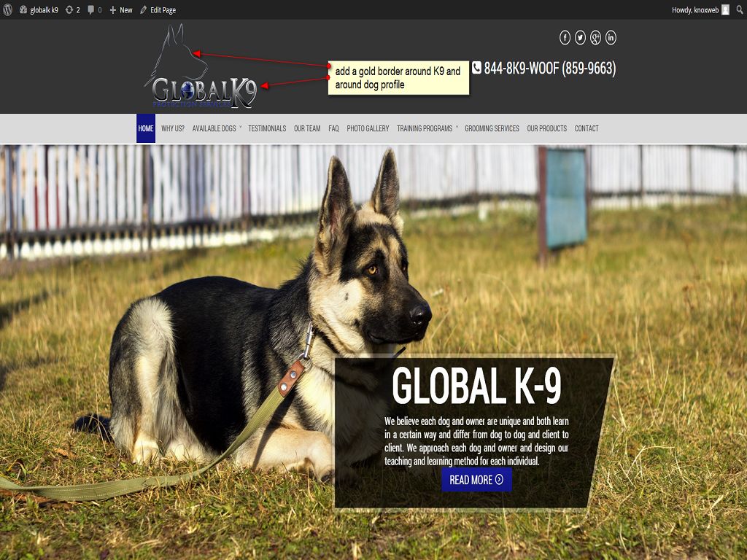Viewport: 747px width, 560px height.
Task: Click the New content button
Action: (x=121, y=10)
